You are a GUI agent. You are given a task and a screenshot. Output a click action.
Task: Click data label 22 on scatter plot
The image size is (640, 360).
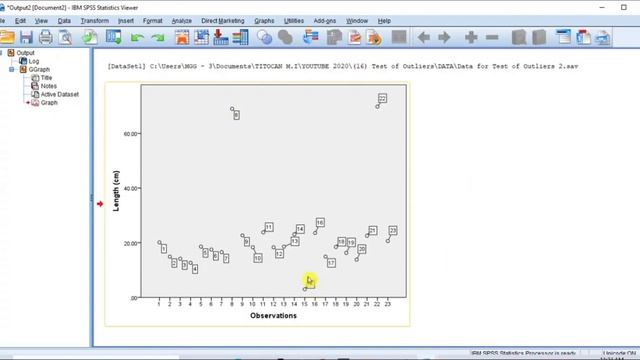[x=382, y=98]
